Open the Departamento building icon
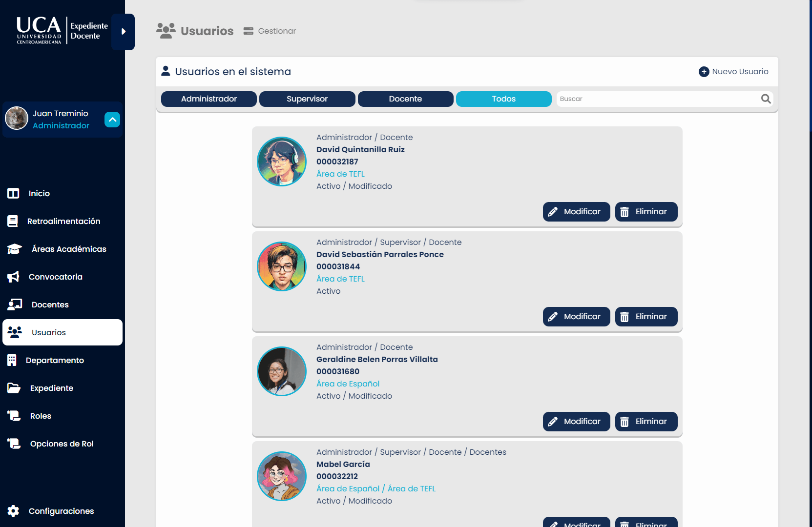812x527 pixels. coord(12,361)
